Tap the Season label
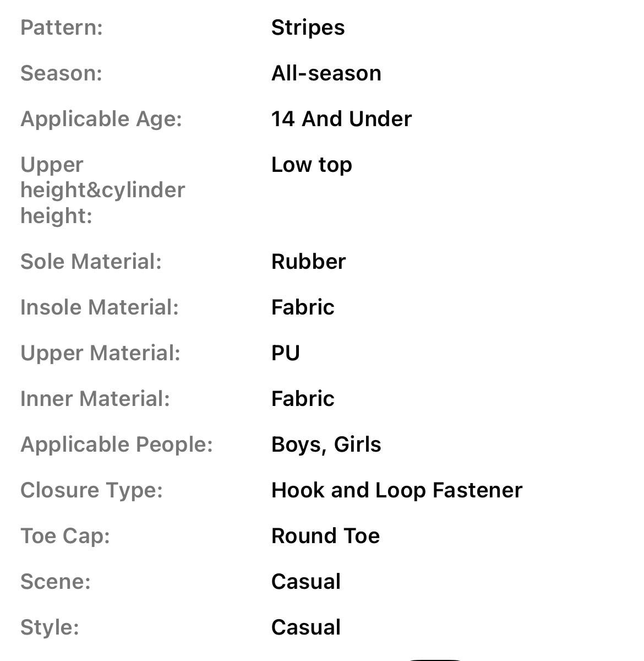 (61, 73)
